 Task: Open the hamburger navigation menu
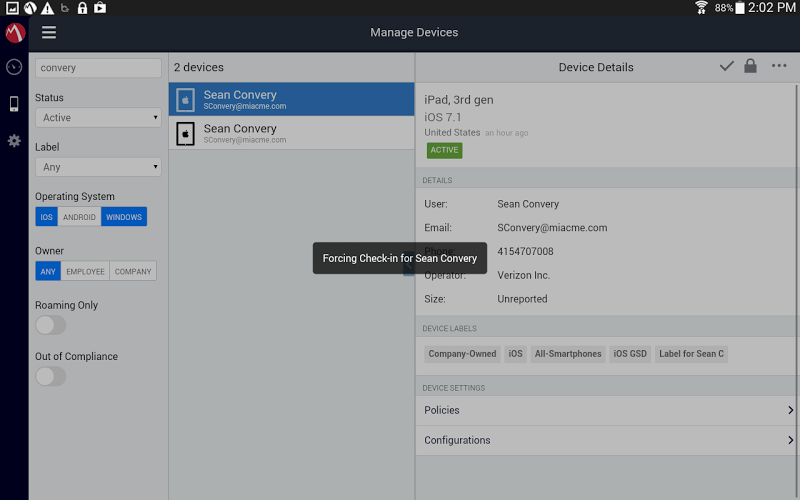pyautogui.click(x=49, y=33)
